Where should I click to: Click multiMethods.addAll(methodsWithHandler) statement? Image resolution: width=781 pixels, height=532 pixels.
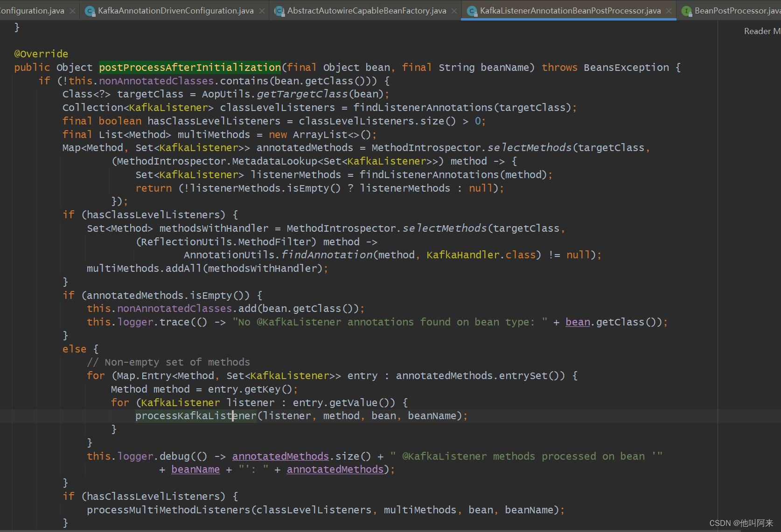(x=207, y=269)
